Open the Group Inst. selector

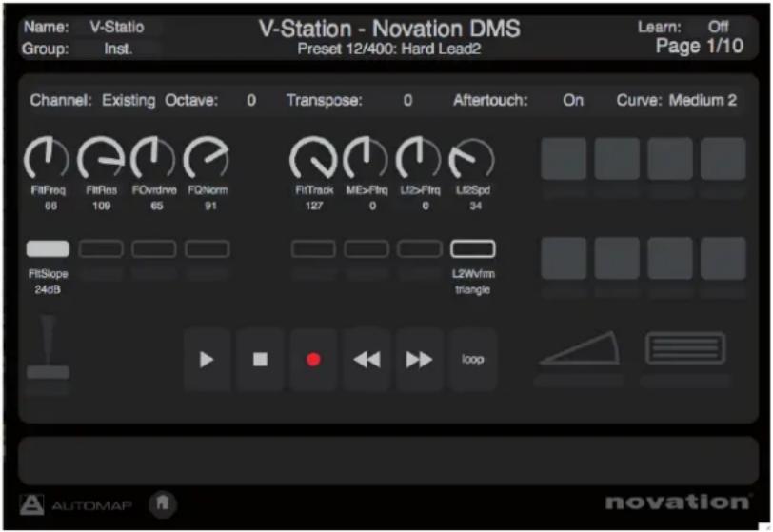(x=118, y=49)
